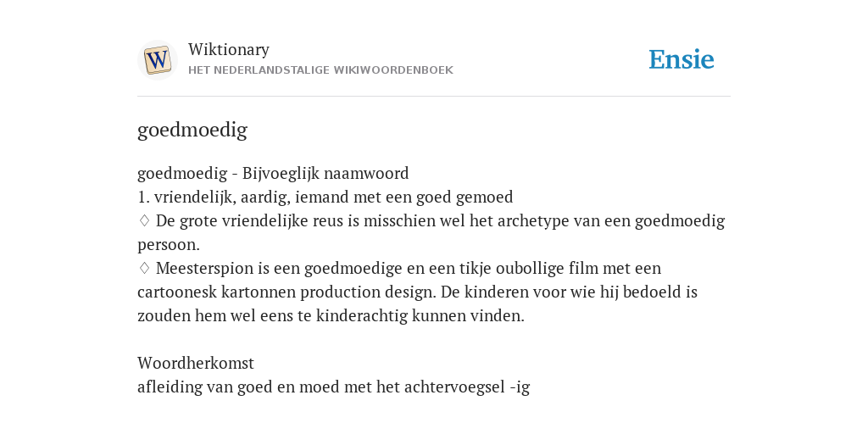Click the line zouden hem wel eens
Image resolution: width=868 pixels, height=434 pixels.
(x=331, y=316)
